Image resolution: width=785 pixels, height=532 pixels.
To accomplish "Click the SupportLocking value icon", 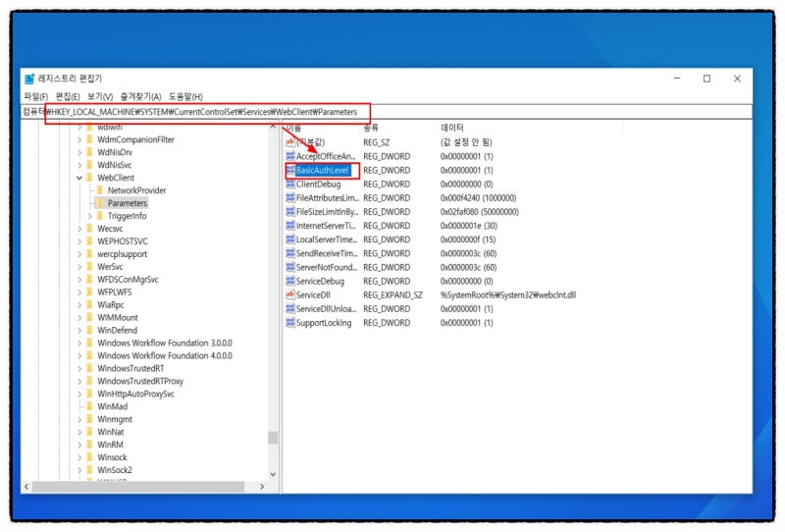I will tap(290, 323).
